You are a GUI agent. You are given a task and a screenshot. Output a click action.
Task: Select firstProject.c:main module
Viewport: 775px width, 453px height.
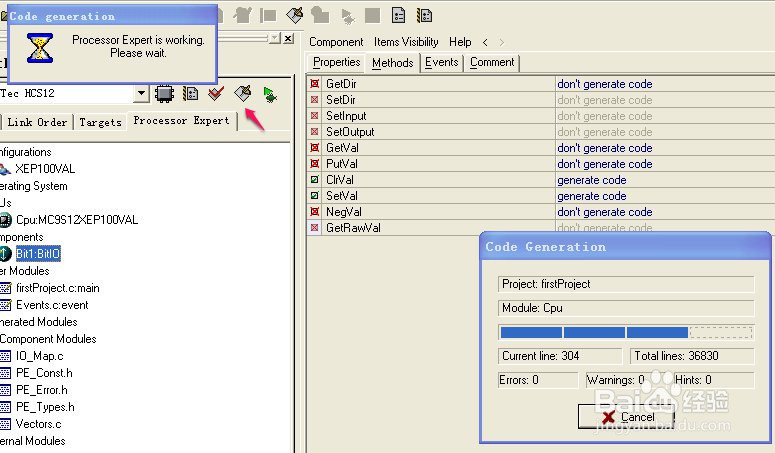[x=57, y=288]
